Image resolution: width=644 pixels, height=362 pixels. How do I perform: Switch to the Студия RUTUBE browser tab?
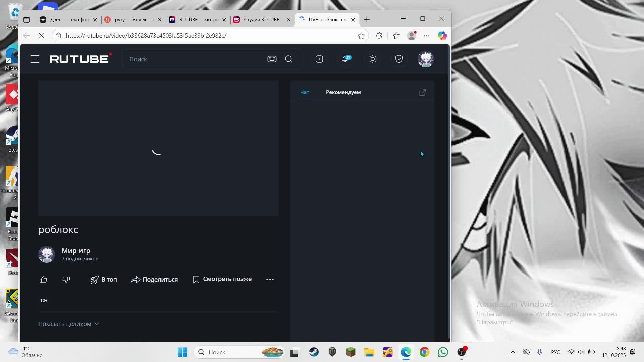[x=261, y=20]
